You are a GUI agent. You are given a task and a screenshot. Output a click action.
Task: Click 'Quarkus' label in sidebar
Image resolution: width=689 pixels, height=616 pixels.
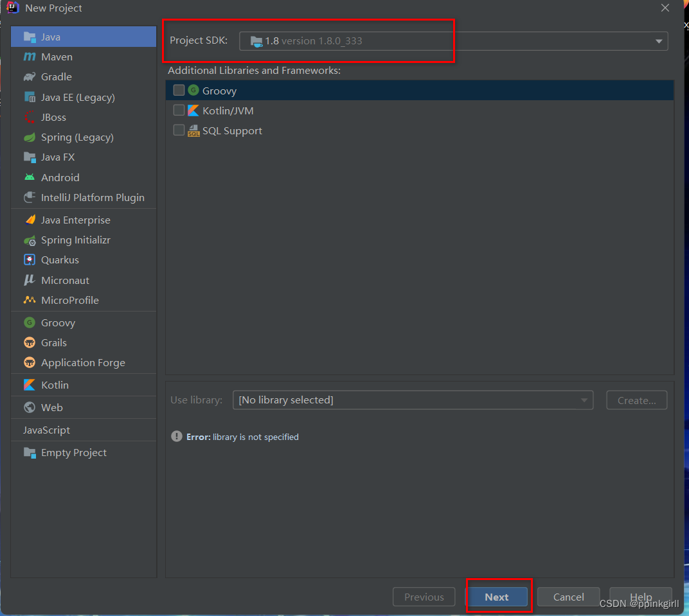(x=60, y=260)
